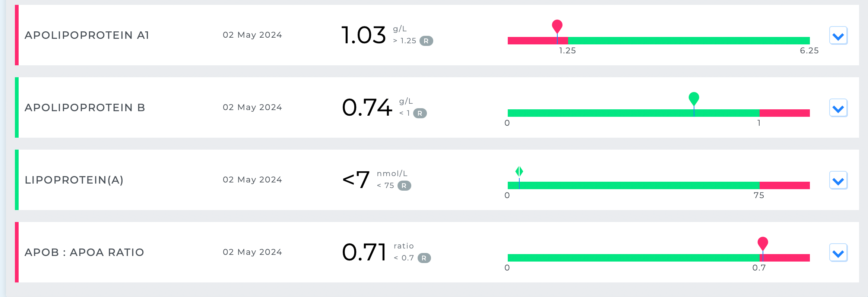Click the R badge beside > 1.25
The width and height of the screenshot is (868, 297).
[x=426, y=41]
